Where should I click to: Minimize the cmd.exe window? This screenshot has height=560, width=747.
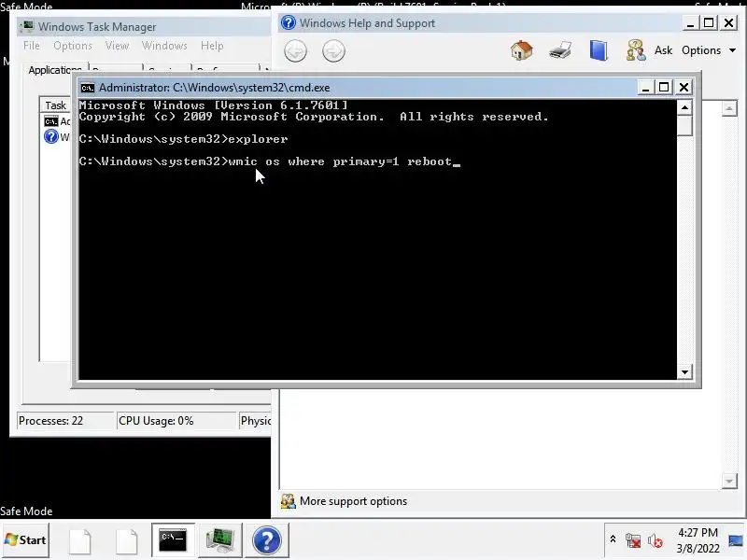[645, 88]
